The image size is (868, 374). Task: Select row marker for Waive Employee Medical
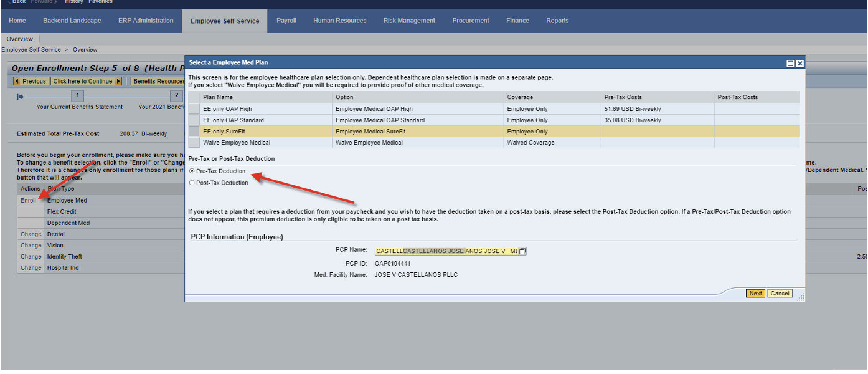coord(194,143)
